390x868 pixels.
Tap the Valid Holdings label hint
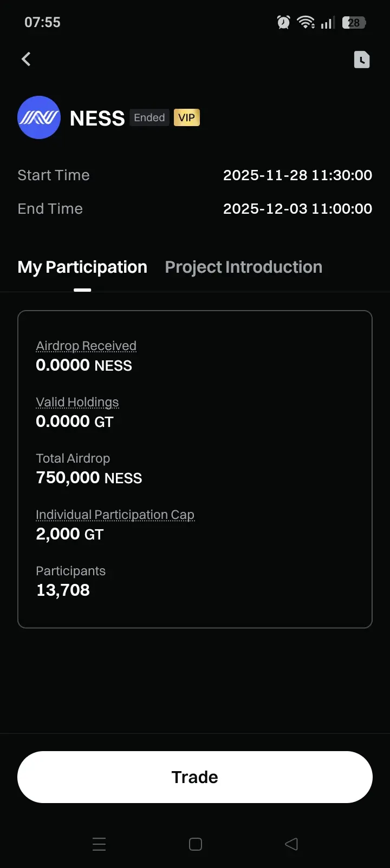(x=77, y=402)
